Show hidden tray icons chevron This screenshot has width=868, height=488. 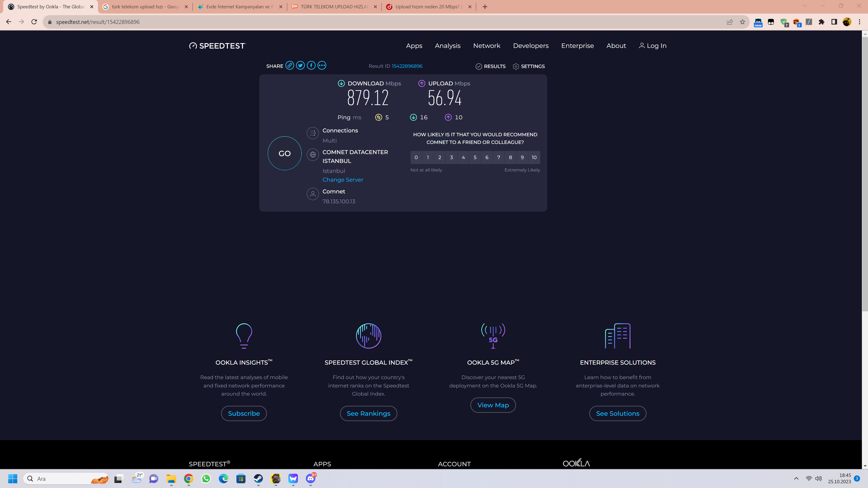[x=796, y=479]
